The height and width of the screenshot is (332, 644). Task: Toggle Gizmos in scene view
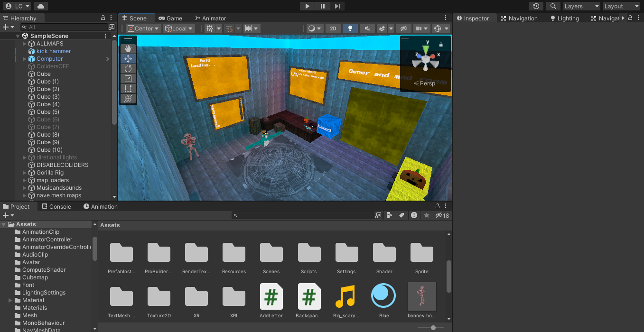[438, 28]
